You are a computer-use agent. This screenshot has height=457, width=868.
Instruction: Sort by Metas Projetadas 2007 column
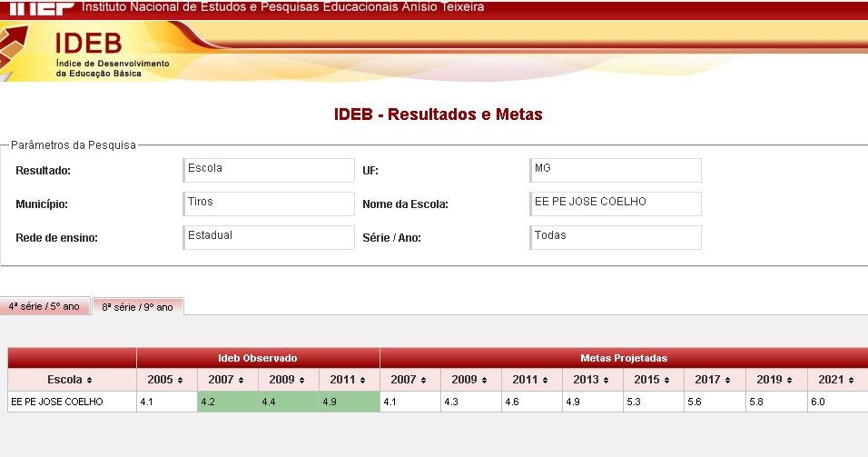click(410, 380)
